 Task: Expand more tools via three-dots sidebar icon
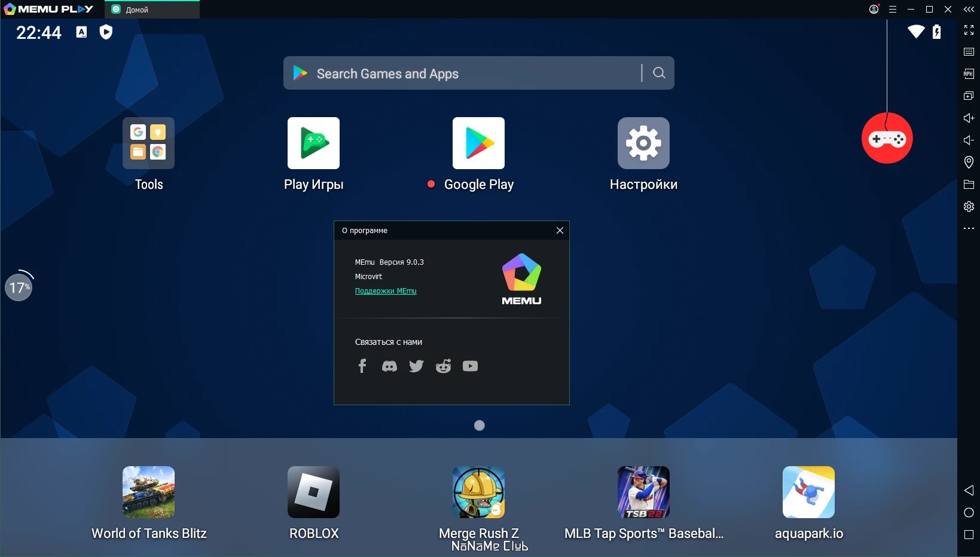(x=969, y=228)
